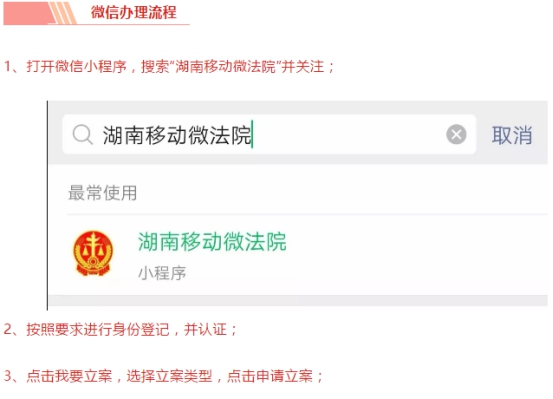Click the 微信办理流程 heading title
553x399 pixels.
[x=134, y=12]
